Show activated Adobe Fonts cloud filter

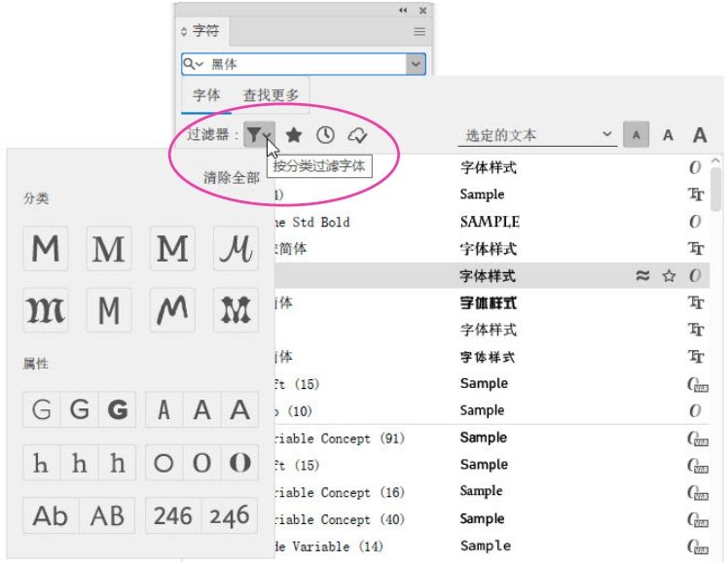(x=357, y=135)
